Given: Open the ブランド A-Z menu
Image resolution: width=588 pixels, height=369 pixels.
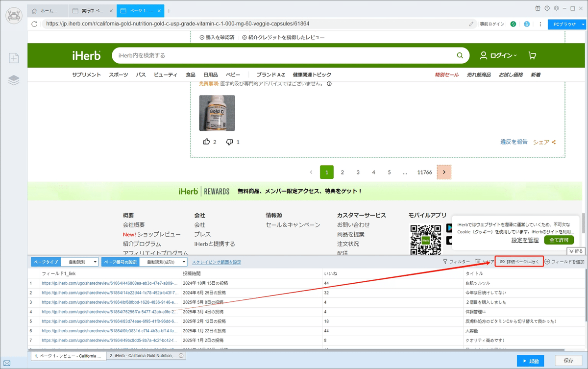Looking at the screenshot, I should point(270,74).
